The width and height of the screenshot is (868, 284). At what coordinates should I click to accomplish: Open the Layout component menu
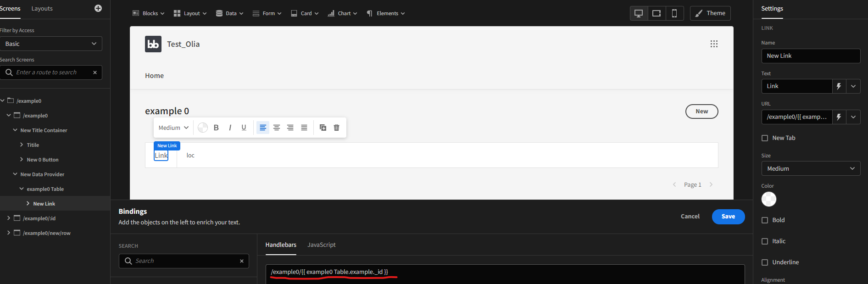pos(190,13)
